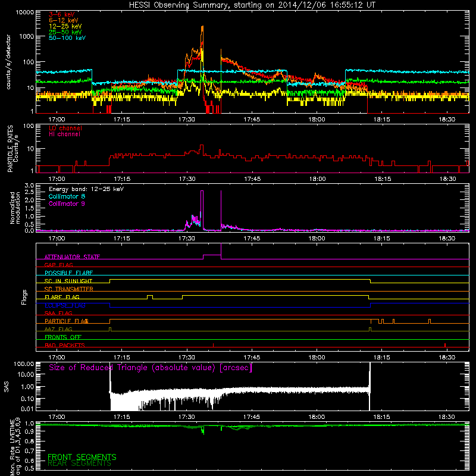Select the Collimator 9 legend entry
The width and height of the screenshot is (476, 476).
[67, 203]
